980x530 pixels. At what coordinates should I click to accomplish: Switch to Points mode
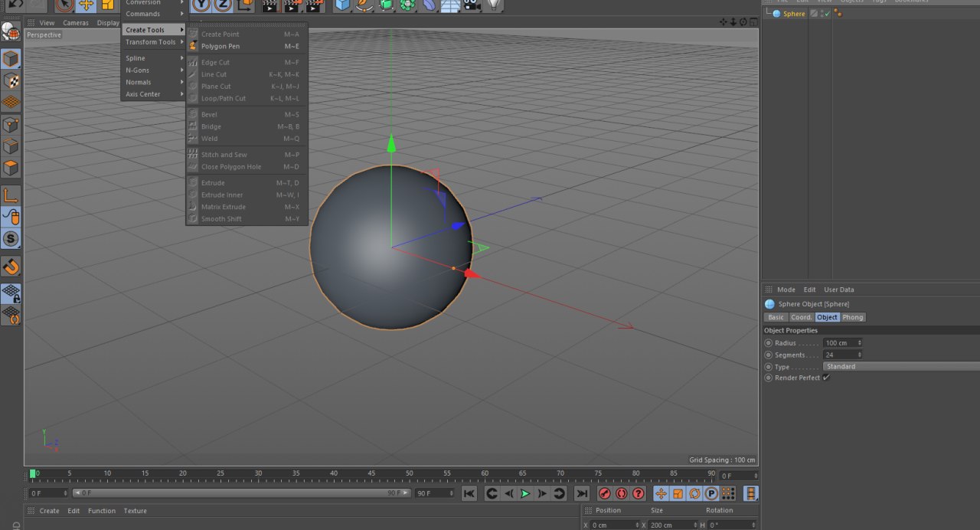click(11, 125)
